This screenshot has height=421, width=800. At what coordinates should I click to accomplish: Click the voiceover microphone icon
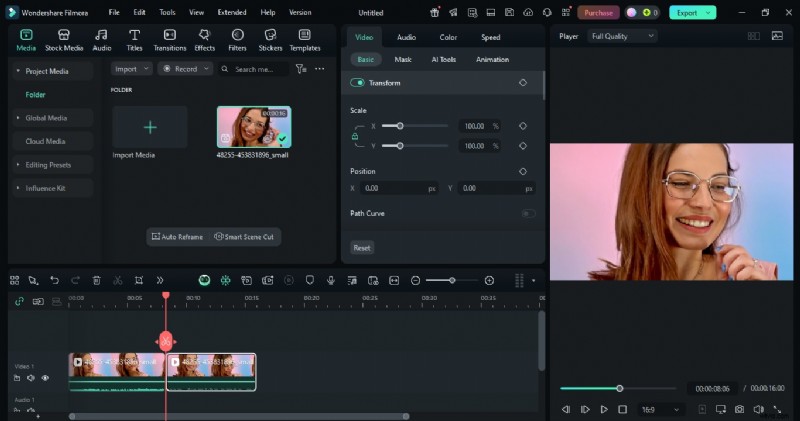point(330,281)
